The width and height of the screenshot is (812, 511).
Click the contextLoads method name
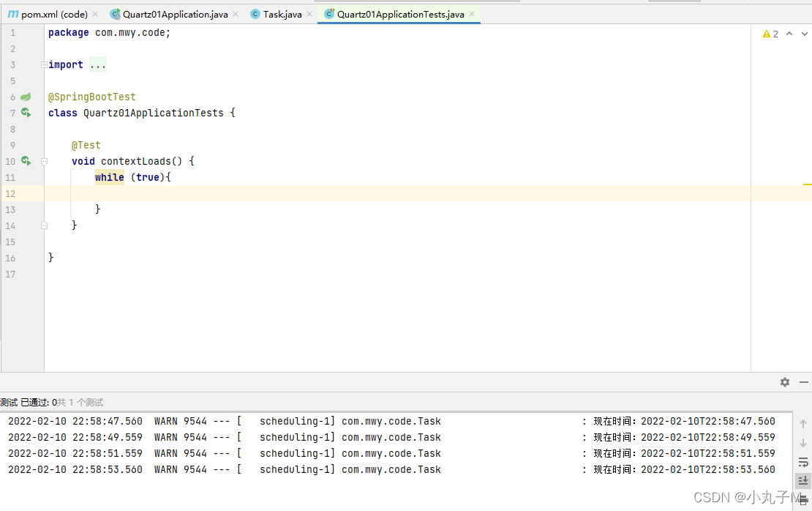tap(135, 161)
